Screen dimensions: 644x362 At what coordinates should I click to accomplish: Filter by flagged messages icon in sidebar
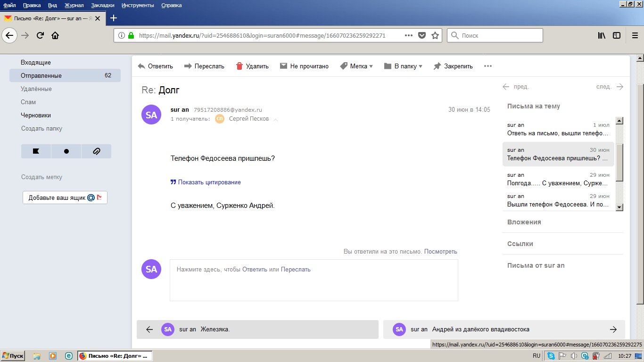(36, 151)
